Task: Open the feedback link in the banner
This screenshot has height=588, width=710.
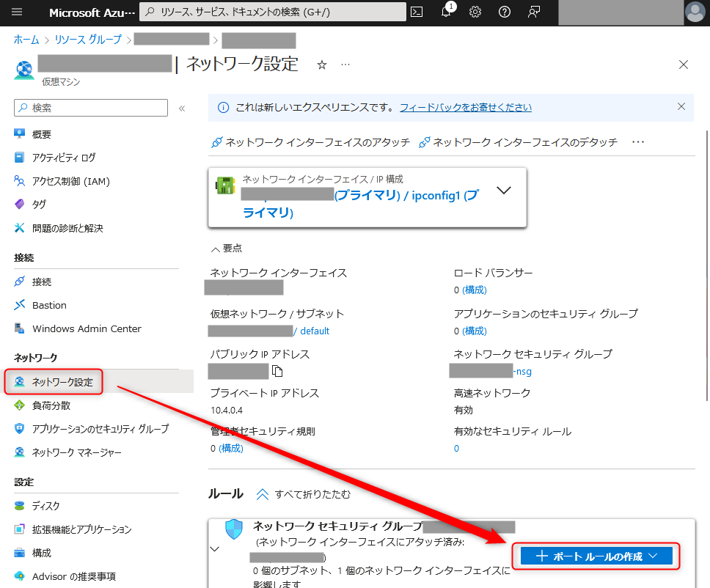Action: click(466, 107)
